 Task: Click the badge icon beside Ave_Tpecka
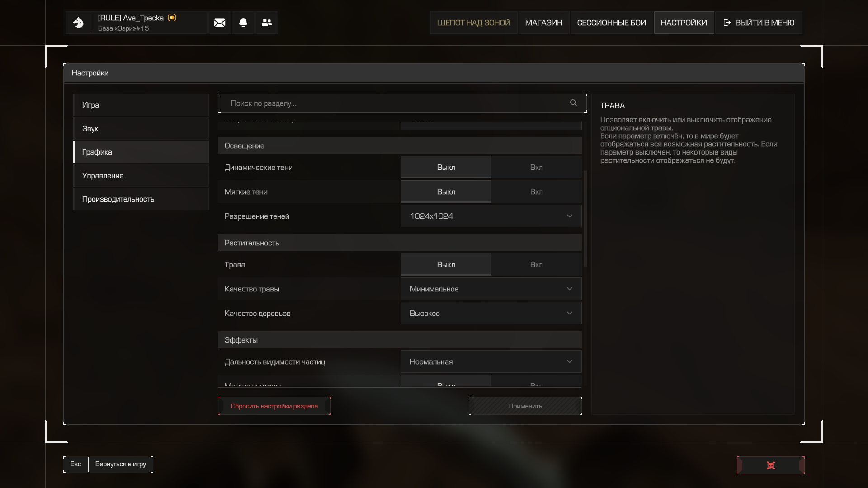point(172,18)
